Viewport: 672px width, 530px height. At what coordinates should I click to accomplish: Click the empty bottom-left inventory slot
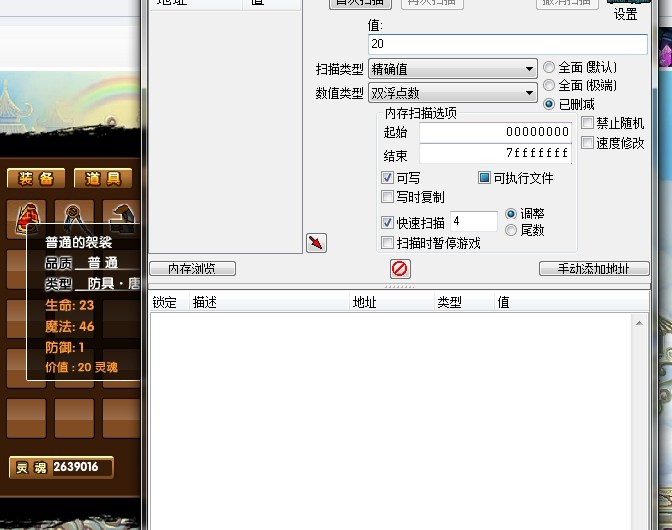26,418
